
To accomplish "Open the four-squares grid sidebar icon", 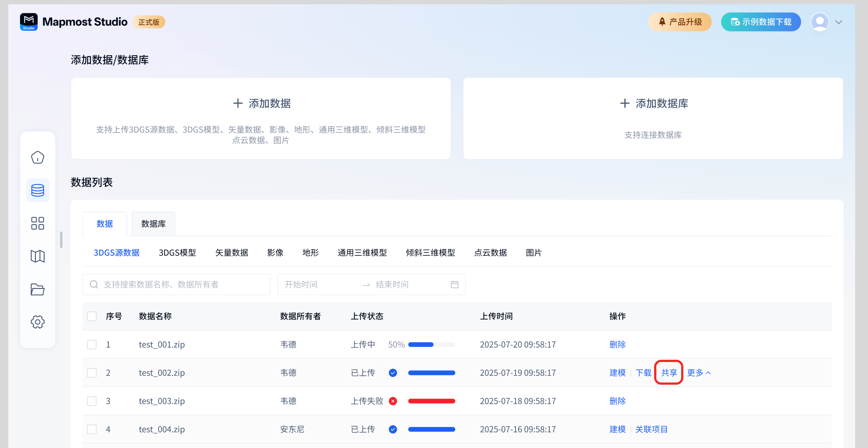I will 38,223.
